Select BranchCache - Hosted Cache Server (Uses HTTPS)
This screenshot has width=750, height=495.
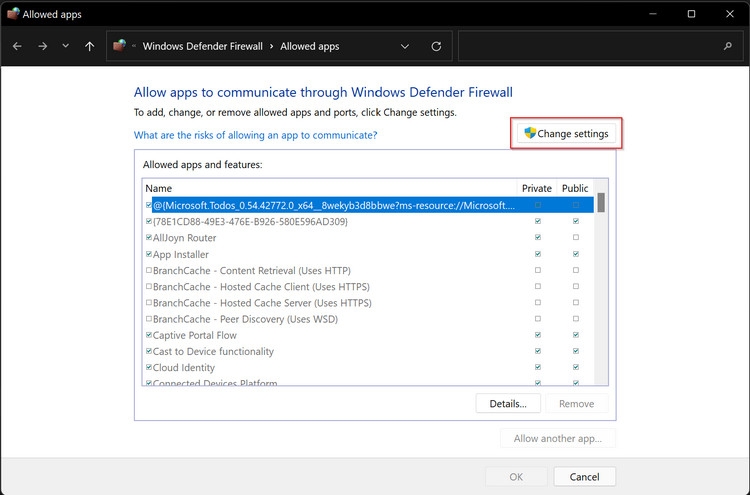(x=262, y=303)
